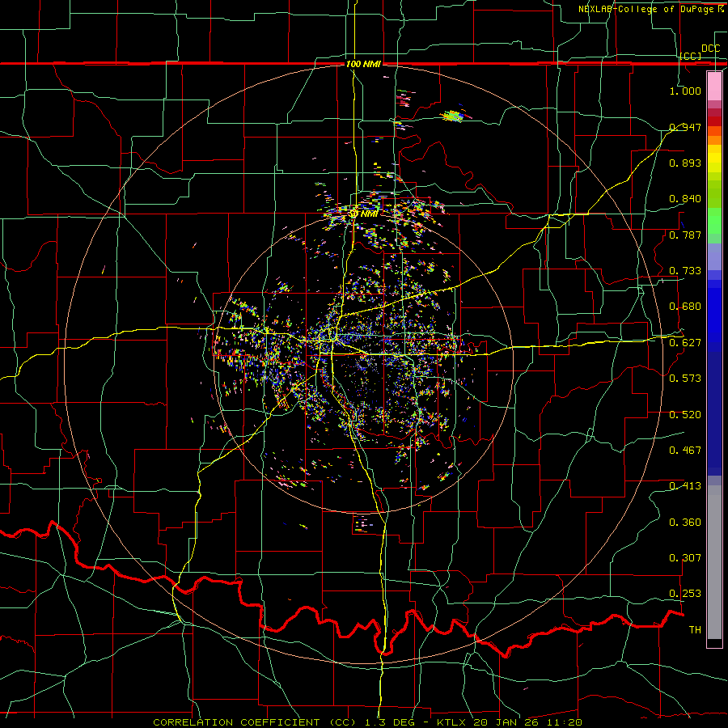The width and height of the screenshot is (728, 728).
Task: Click the 0.253 legend value
Action: coord(685,594)
